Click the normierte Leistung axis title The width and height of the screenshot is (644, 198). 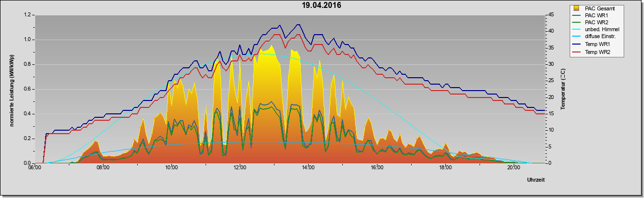click(11, 90)
